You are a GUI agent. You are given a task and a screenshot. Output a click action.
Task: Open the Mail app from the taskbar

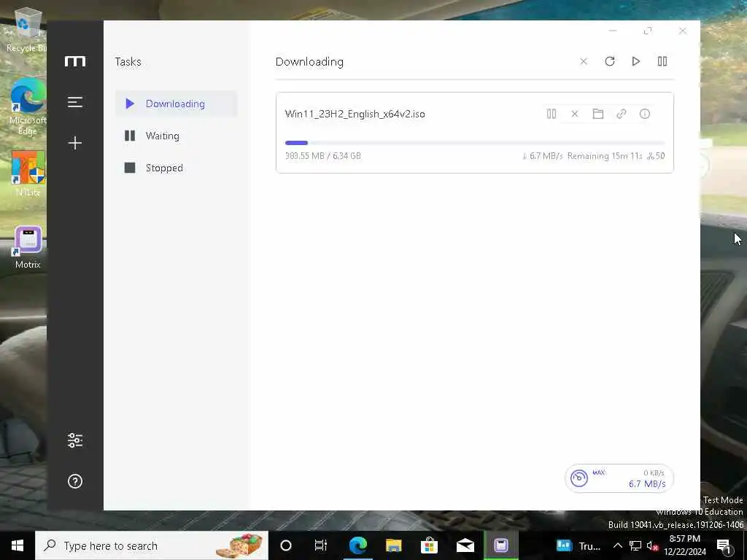point(465,545)
